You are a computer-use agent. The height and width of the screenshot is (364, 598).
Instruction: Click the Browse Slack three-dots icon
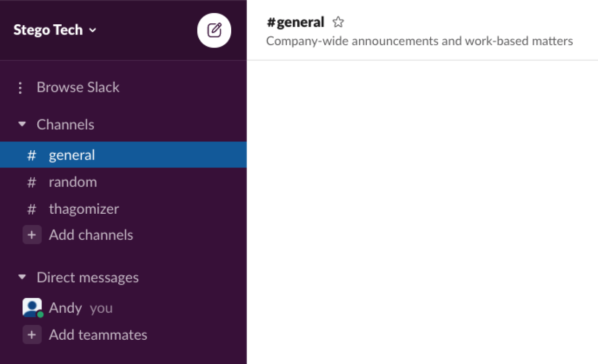coord(20,87)
